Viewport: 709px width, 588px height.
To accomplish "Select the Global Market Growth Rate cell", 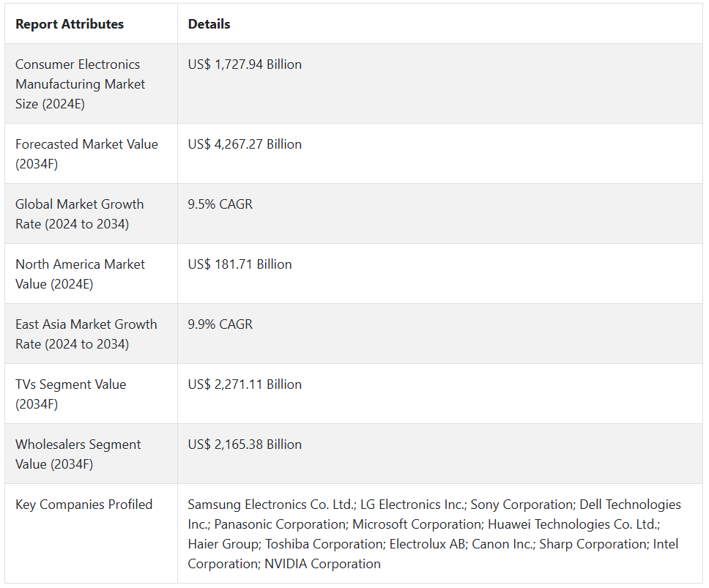I will point(79,214).
